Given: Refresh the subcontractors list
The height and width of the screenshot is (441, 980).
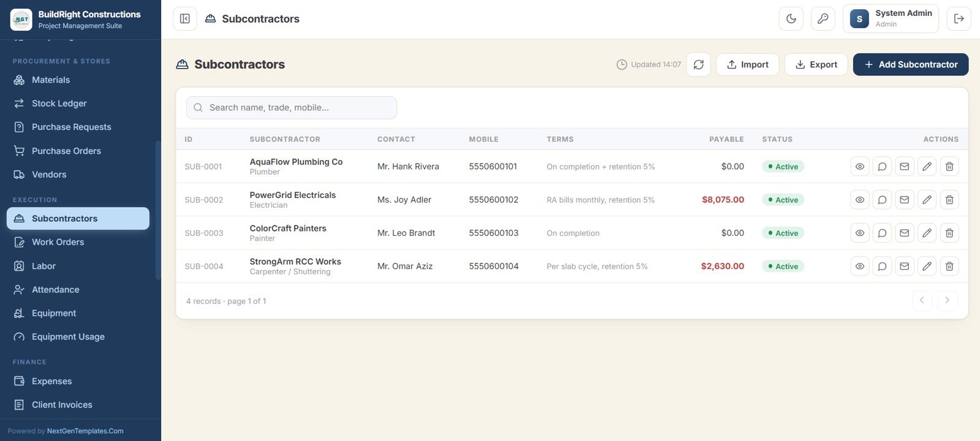Looking at the screenshot, I should [698, 64].
